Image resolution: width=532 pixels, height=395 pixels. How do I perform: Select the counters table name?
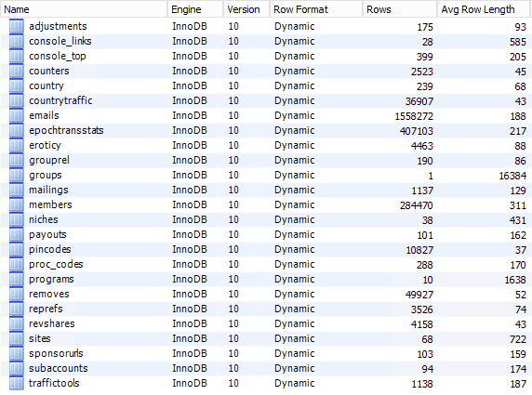coord(49,71)
